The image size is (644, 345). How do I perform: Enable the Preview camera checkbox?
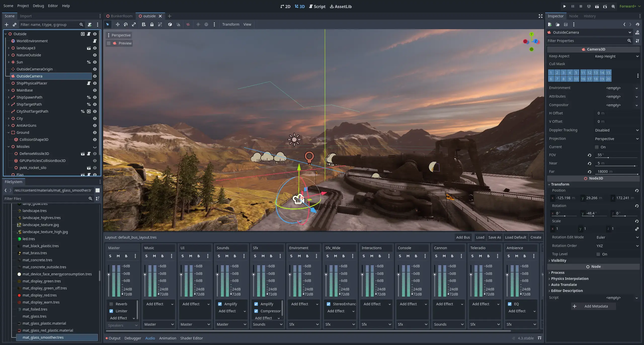coord(109,43)
